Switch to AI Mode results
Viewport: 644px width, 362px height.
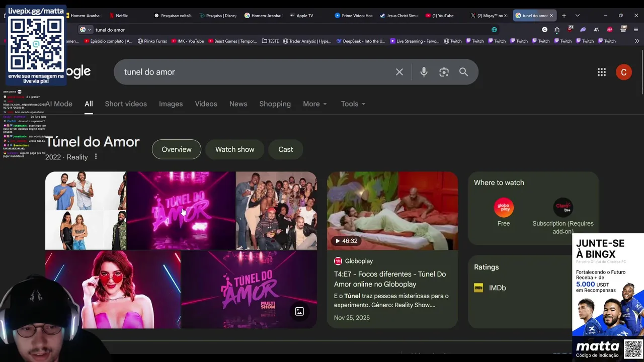[x=59, y=104]
